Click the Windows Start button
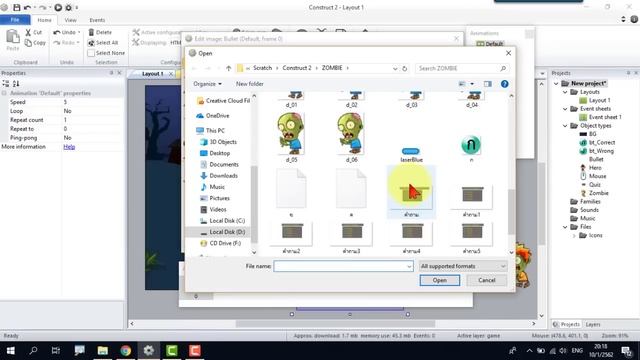The height and width of the screenshot is (360, 640). (x=10, y=351)
